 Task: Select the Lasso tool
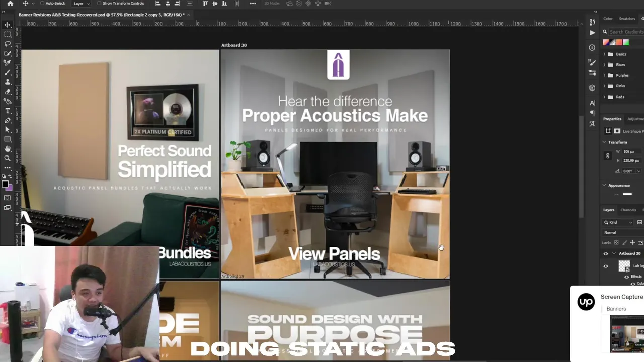8,44
